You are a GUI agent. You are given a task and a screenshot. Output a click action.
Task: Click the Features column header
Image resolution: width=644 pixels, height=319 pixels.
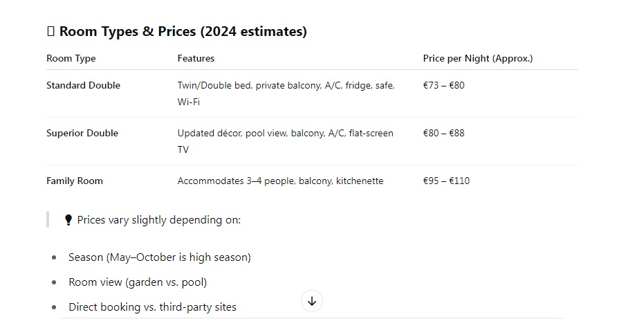[196, 58]
